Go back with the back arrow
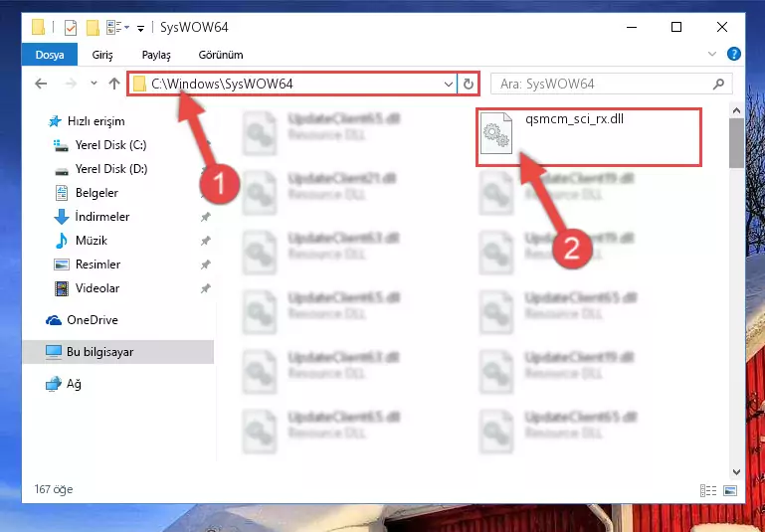765x532 pixels. click(x=41, y=84)
